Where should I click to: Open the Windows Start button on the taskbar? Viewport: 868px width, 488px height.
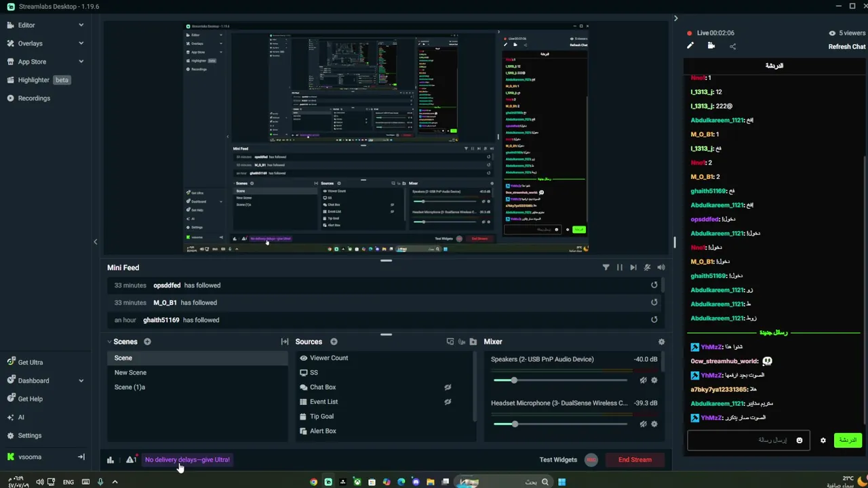pos(561,482)
